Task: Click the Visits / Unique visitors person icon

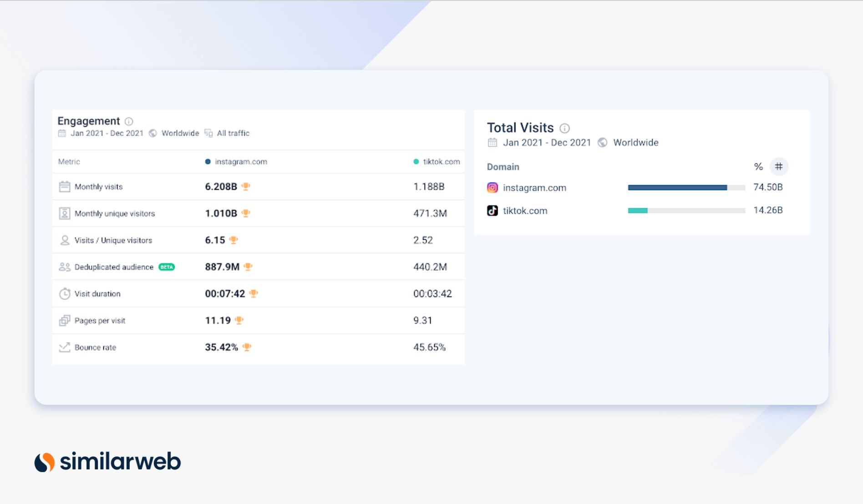Action: 65,240
